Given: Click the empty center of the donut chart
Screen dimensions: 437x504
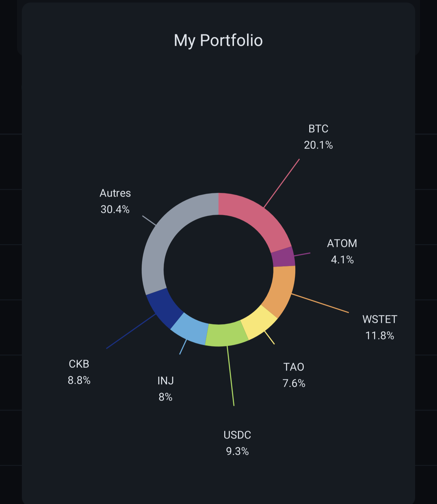Looking at the screenshot, I should tap(218, 270).
